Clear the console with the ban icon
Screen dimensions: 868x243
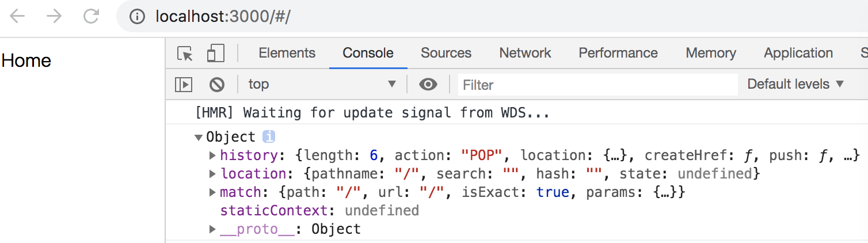[x=216, y=85]
